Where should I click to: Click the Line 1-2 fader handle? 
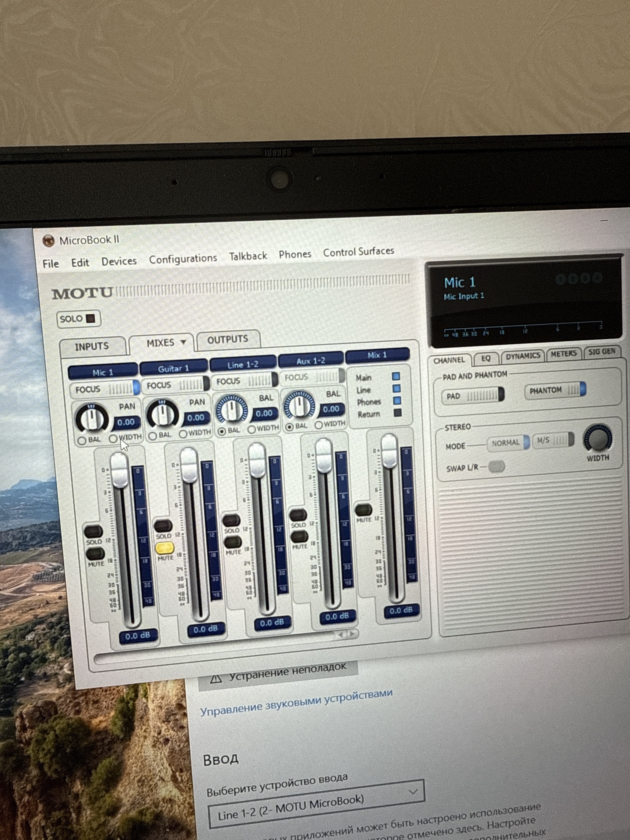257,460
